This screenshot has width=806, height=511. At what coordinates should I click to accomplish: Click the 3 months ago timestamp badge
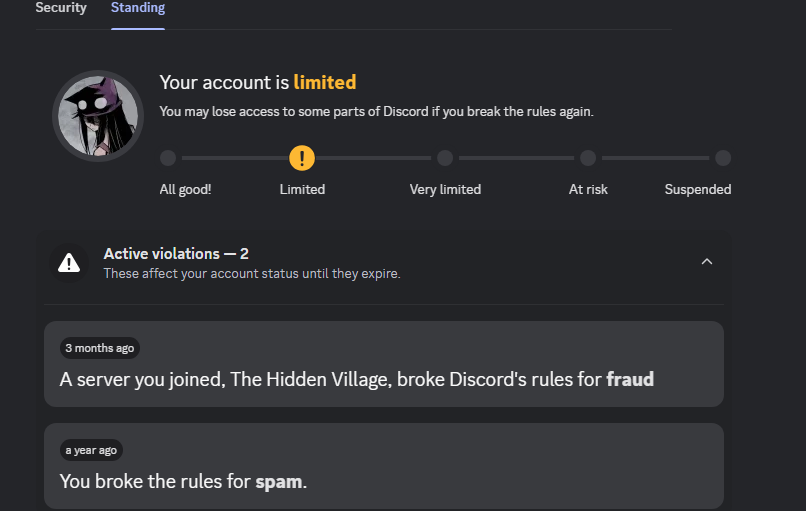tap(99, 348)
